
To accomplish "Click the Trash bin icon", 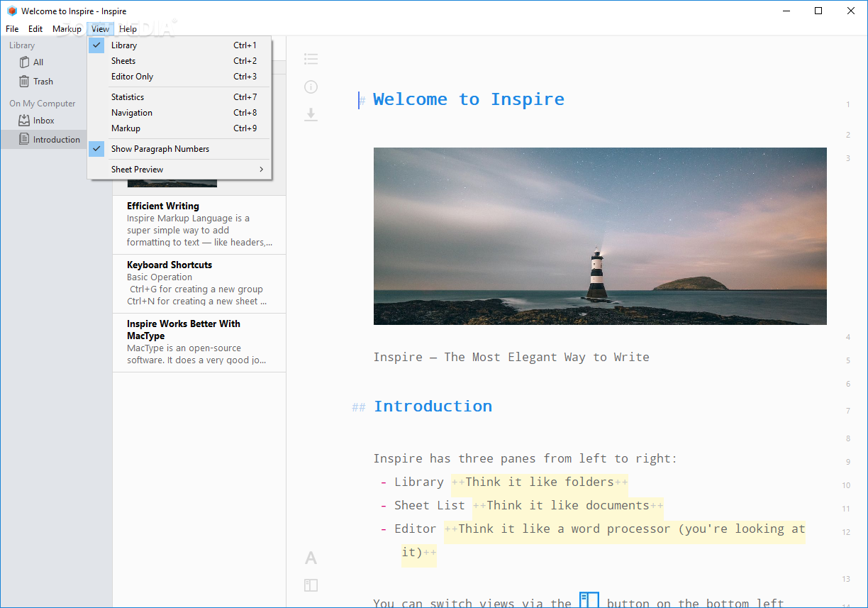I will pos(25,82).
